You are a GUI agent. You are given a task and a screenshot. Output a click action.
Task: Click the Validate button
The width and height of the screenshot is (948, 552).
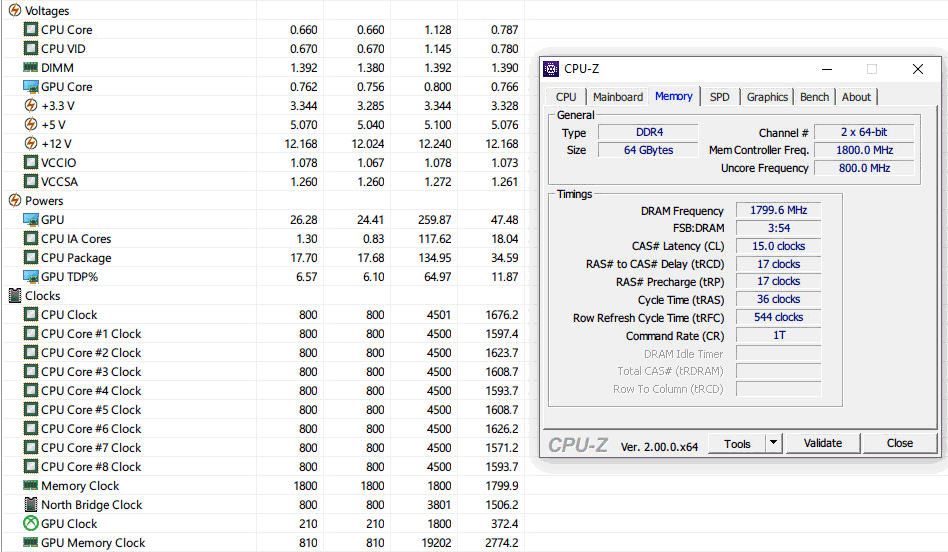click(822, 443)
